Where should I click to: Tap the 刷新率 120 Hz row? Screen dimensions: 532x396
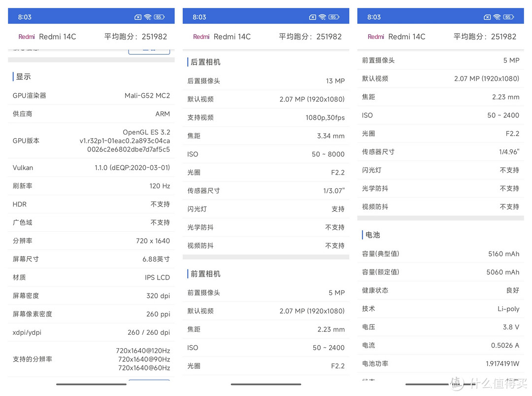[x=91, y=186]
